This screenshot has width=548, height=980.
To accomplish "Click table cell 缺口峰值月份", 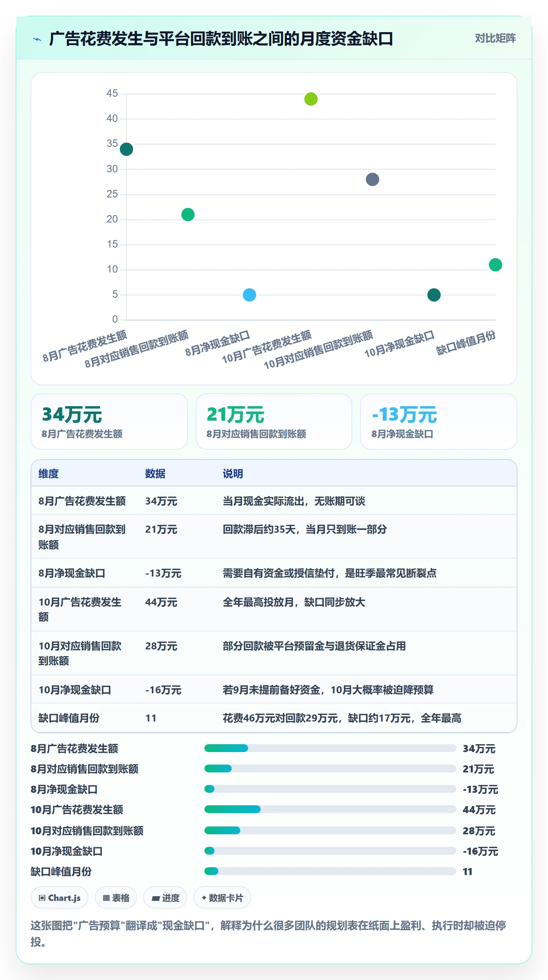I will [69, 718].
